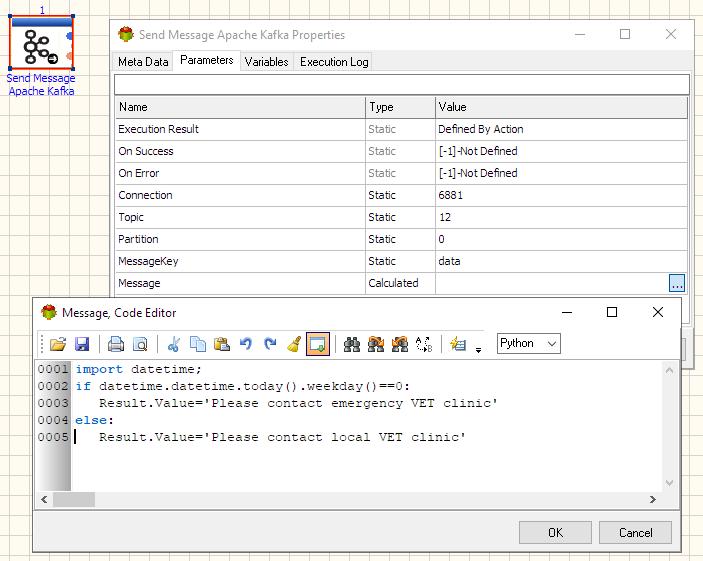Find text with binoculars icon
Viewport: 703px width, 561px height.
pos(352,344)
